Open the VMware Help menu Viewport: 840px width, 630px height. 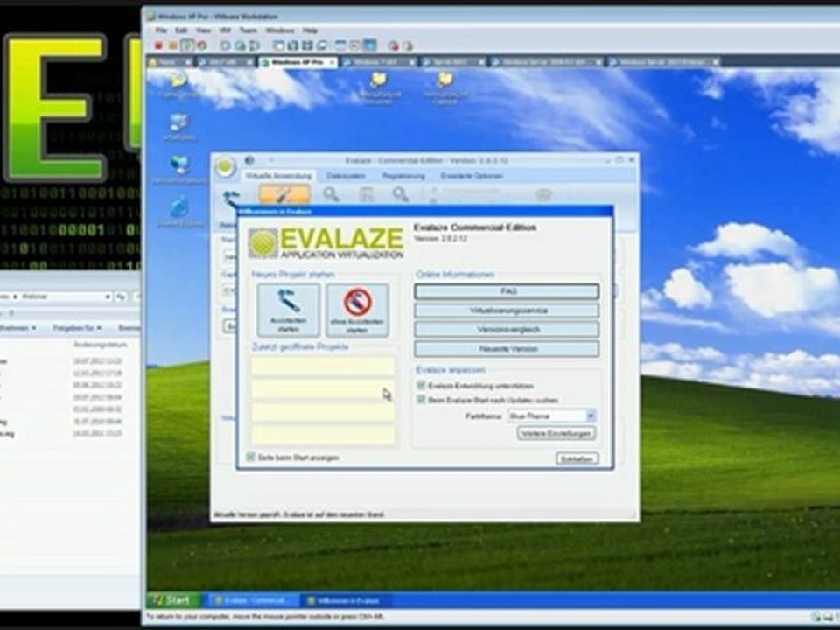pyautogui.click(x=310, y=31)
